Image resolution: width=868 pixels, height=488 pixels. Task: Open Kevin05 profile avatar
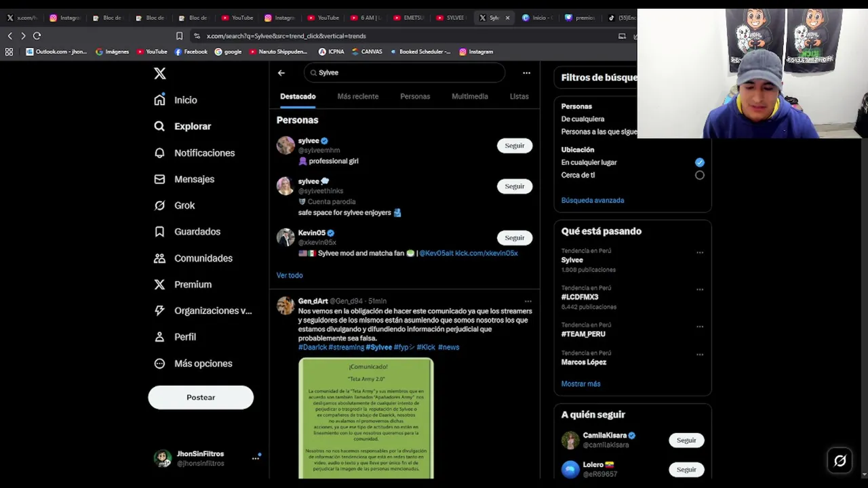(285, 237)
